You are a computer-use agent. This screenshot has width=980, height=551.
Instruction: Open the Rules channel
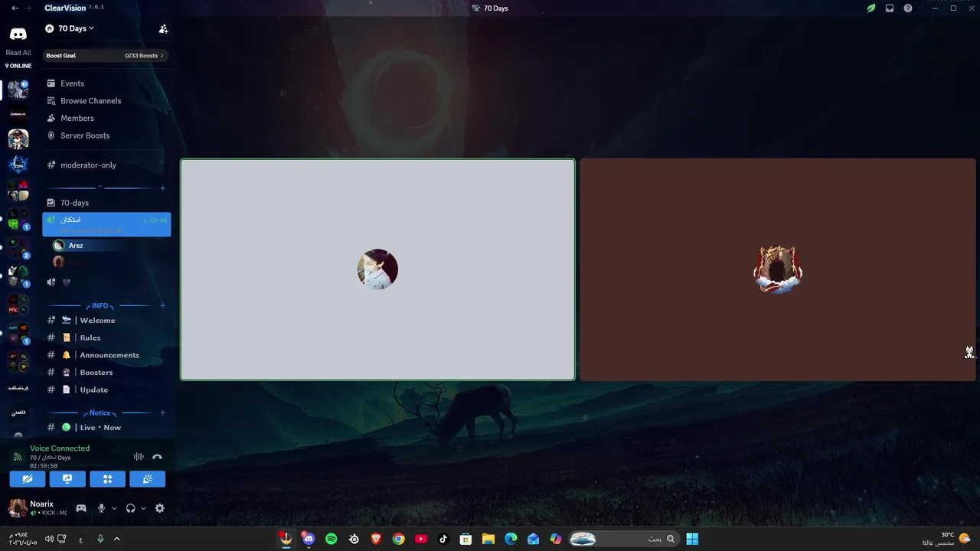106,337
